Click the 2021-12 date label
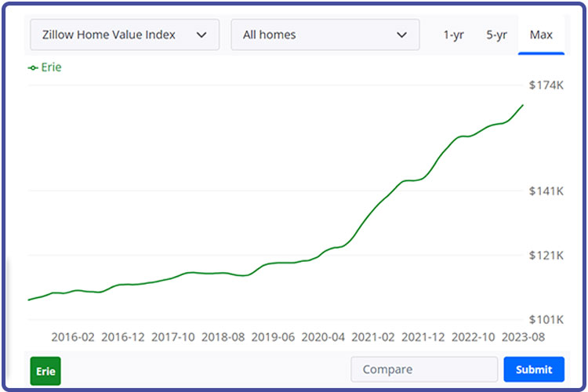588x392 pixels. 423,337
